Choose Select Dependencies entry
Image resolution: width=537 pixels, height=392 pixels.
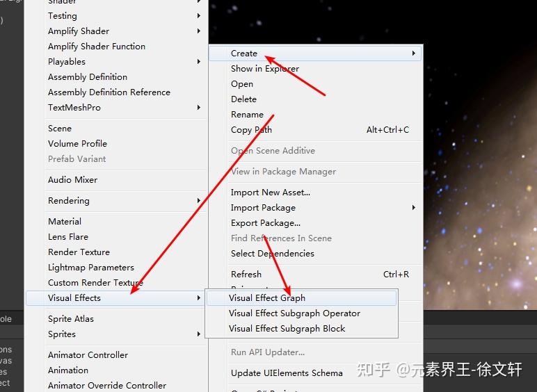tap(314, 254)
